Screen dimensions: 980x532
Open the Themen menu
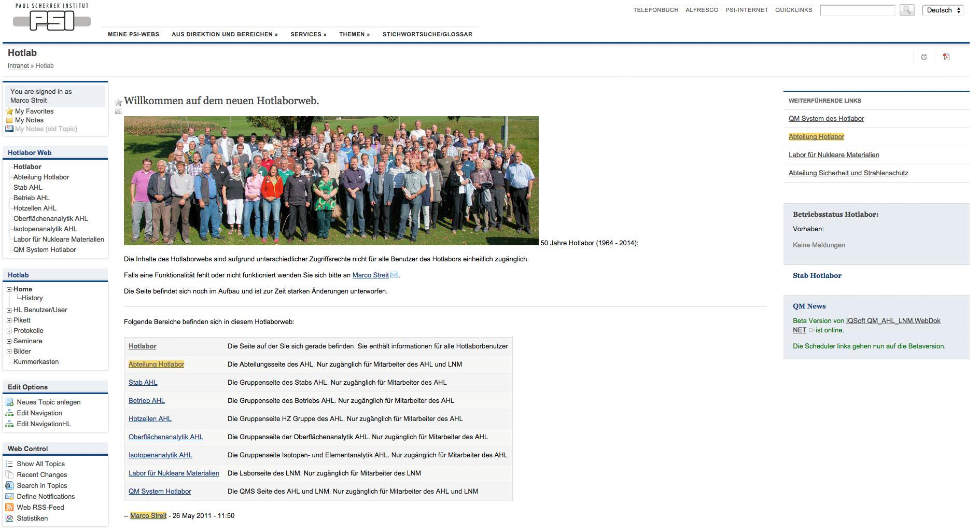[354, 34]
